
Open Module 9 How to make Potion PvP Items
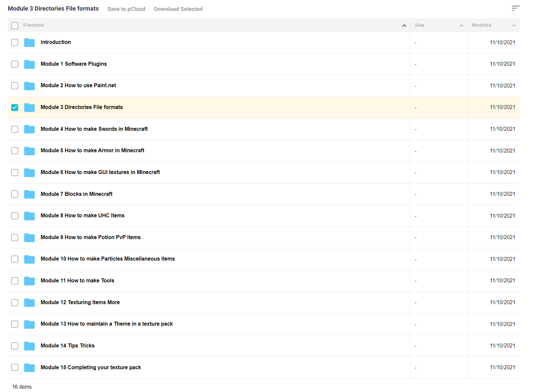[91, 237]
